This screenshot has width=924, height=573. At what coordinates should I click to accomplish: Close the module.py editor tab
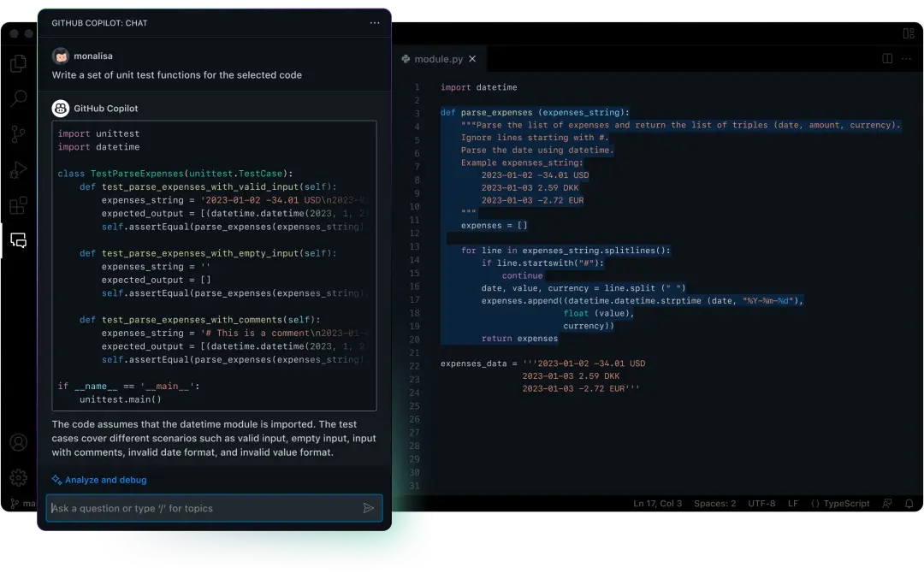[x=472, y=59]
